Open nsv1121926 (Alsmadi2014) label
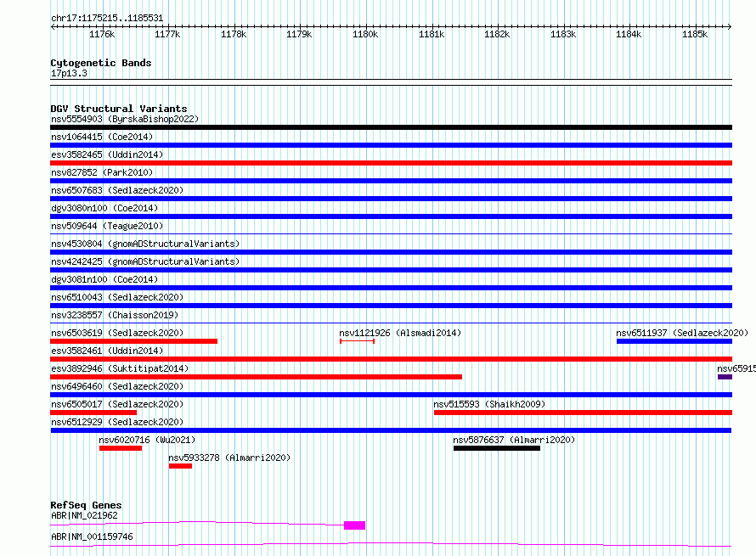Image resolution: width=756 pixels, height=556 pixels. pos(400,333)
